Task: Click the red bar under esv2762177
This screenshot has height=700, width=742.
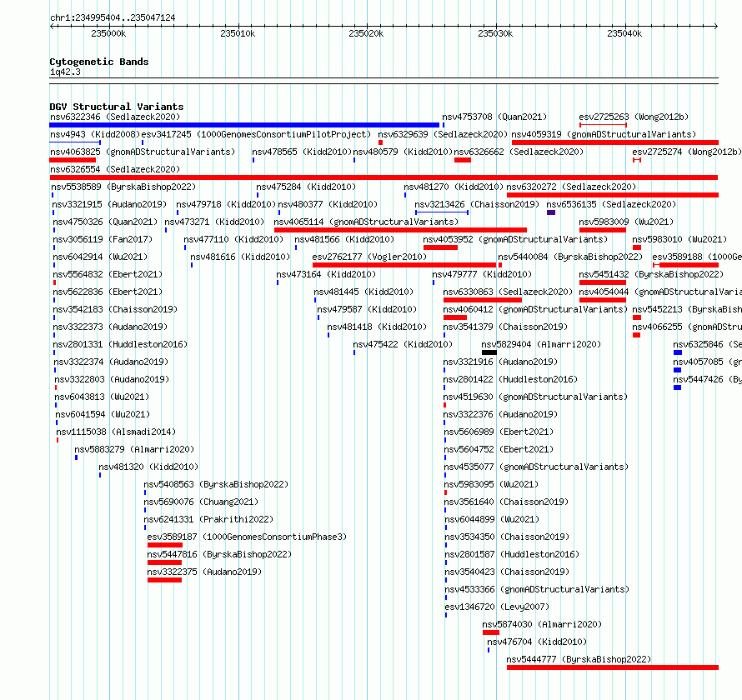Action: 404,265
